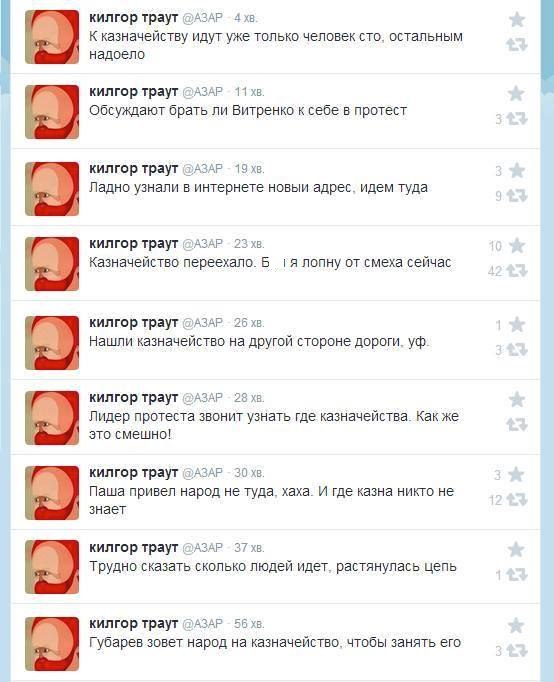This screenshot has width=554, height=682.
Task: Open author name килгор траут on the Витренко tweet
Action: (x=133, y=91)
